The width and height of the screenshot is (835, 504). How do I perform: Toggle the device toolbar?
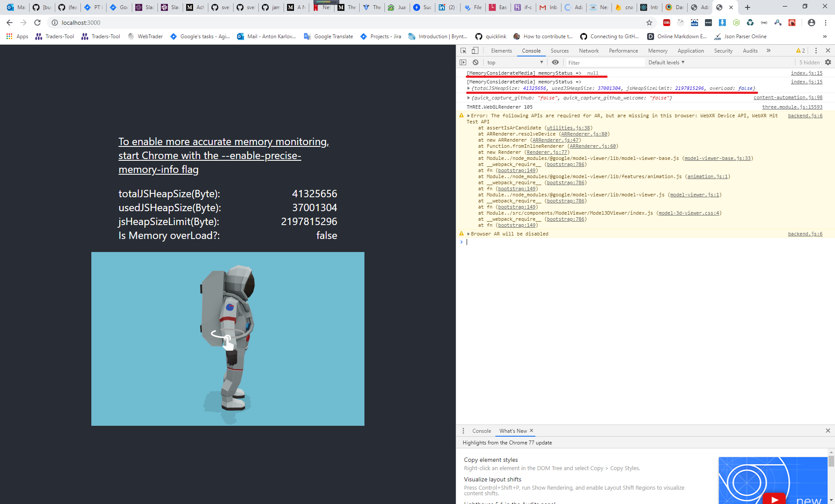[474, 50]
